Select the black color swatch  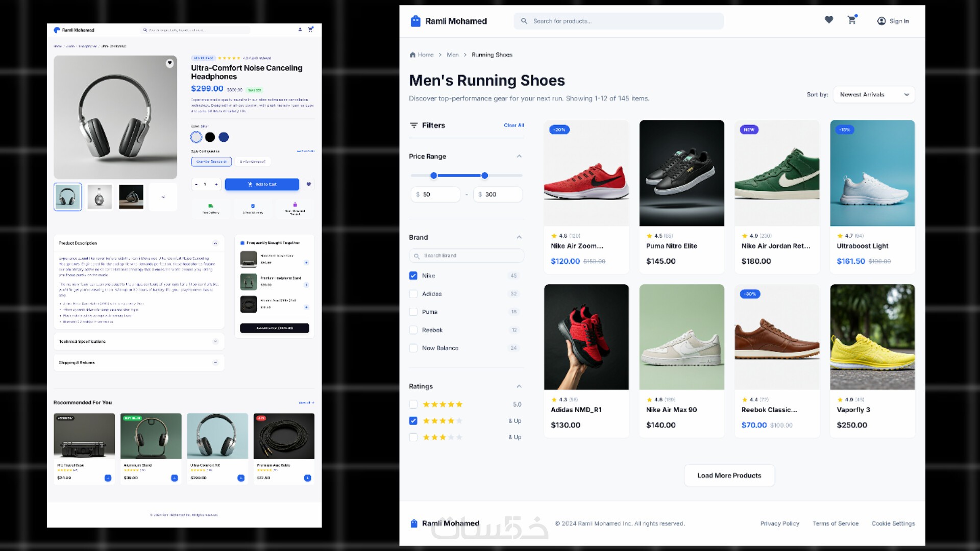[210, 137]
